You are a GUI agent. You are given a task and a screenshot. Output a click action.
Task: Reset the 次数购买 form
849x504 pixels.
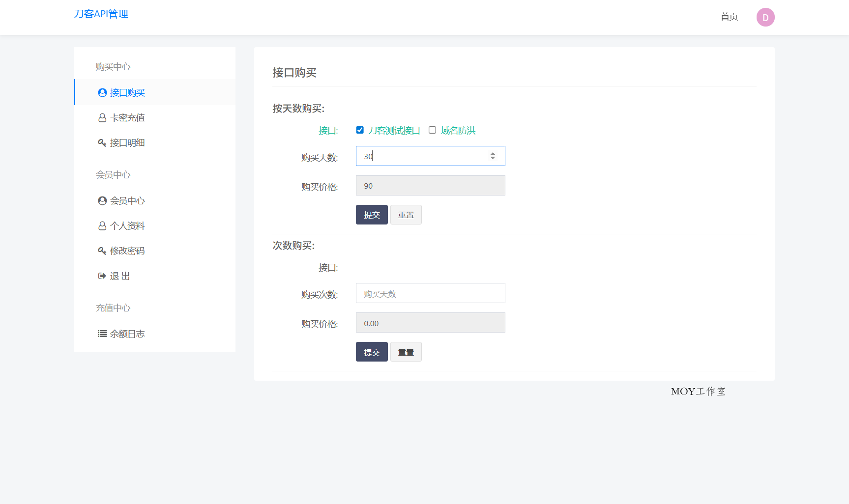click(406, 352)
